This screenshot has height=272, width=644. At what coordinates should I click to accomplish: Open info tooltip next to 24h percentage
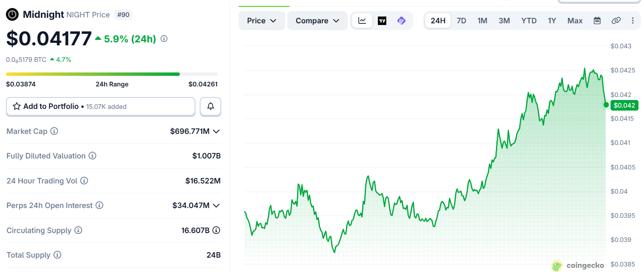[x=164, y=39]
